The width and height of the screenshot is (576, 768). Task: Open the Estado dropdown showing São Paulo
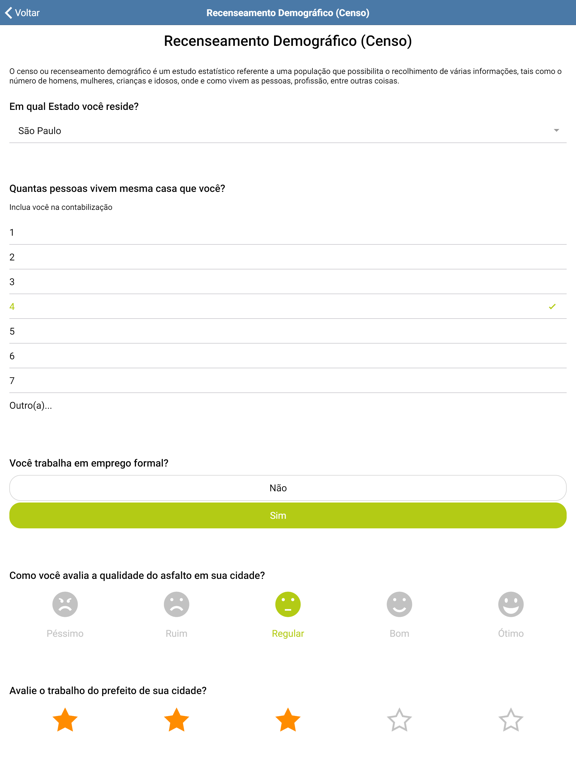point(288,131)
